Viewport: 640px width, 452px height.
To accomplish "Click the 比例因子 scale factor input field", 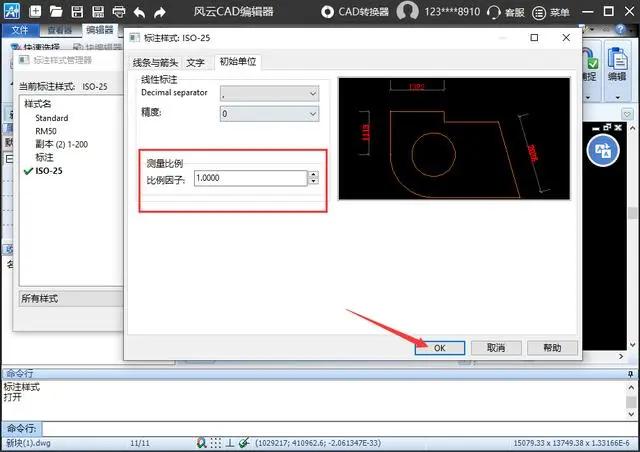I will (249, 178).
